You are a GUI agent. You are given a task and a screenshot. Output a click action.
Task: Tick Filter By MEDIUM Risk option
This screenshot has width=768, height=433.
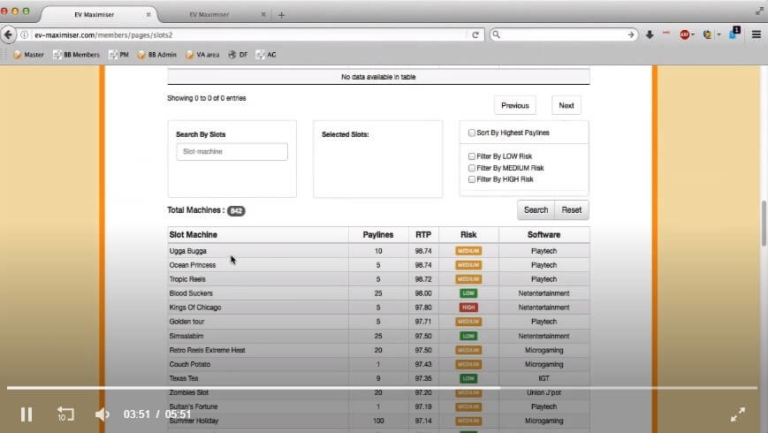[x=472, y=168]
